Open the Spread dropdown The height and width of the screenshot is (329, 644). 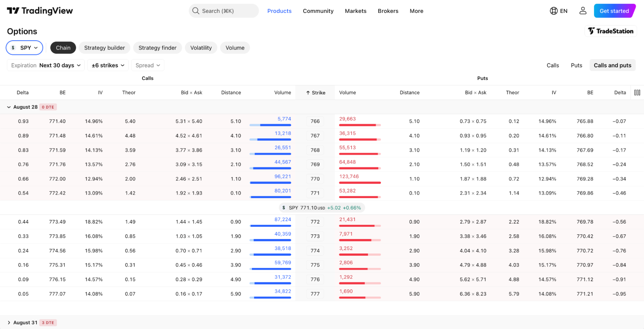(x=148, y=65)
